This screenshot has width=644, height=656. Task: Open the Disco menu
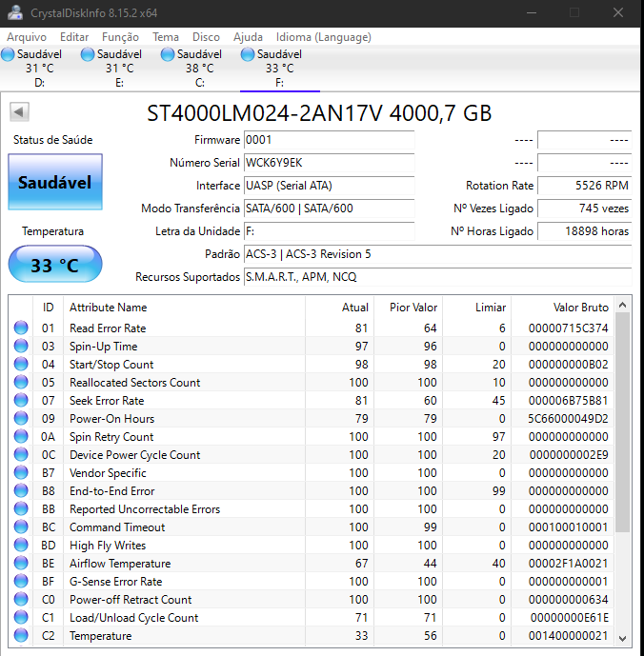[x=206, y=37]
